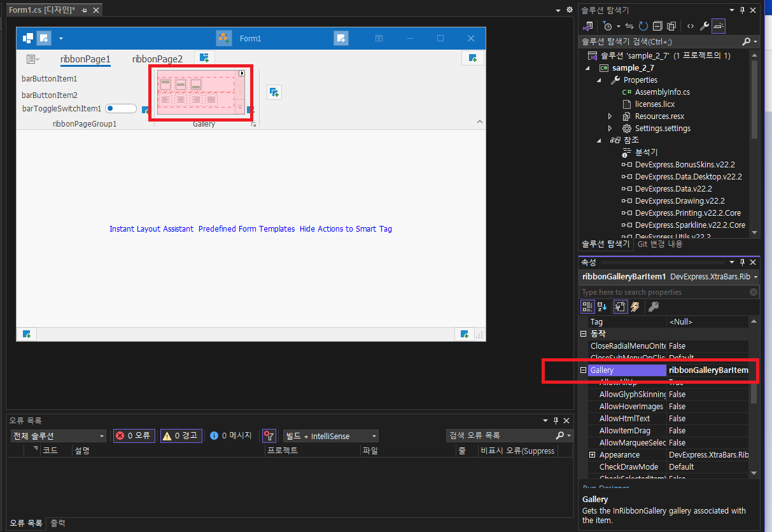Image resolution: width=772 pixels, height=532 pixels.
Task: Select the ribbonPage1 tab
Action: point(85,59)
